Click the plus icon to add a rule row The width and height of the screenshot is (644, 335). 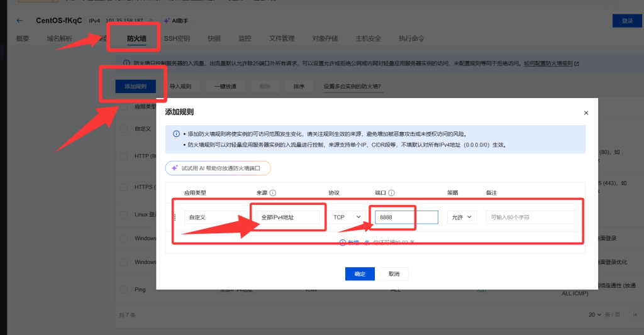click(x=343, y=243)
